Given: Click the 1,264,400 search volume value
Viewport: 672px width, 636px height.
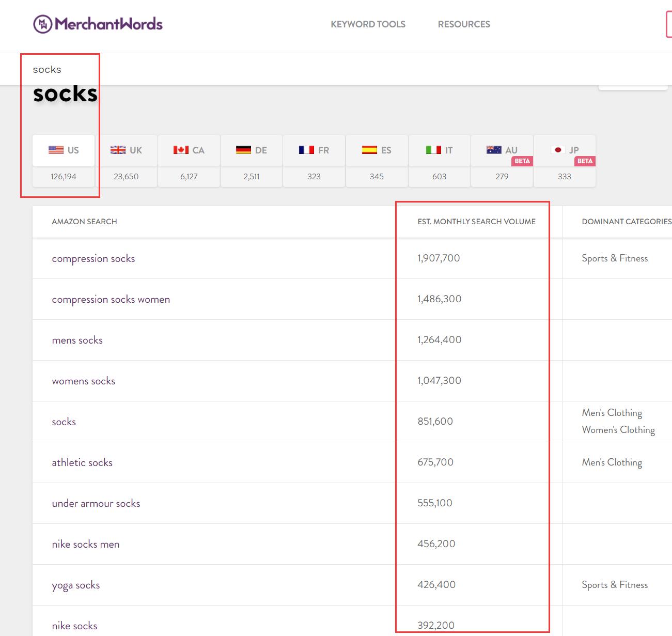Looking at the screenshot, I should 440,340.
